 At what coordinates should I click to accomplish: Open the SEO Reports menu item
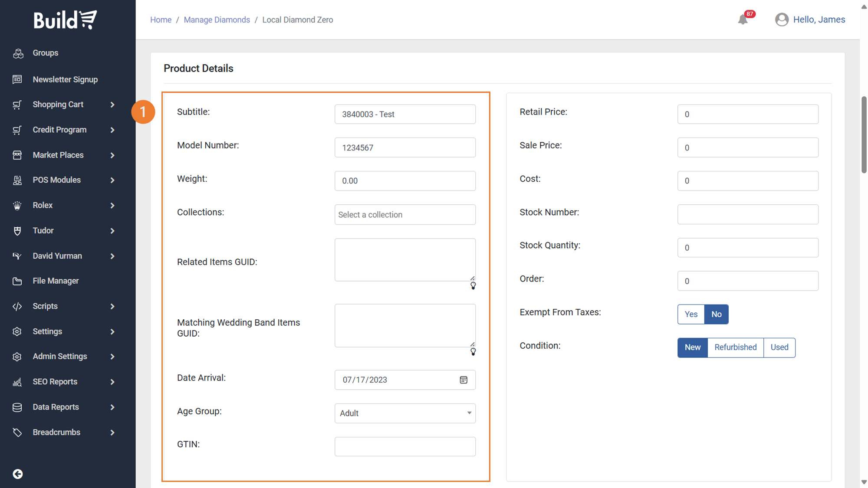tap(55, 382)
